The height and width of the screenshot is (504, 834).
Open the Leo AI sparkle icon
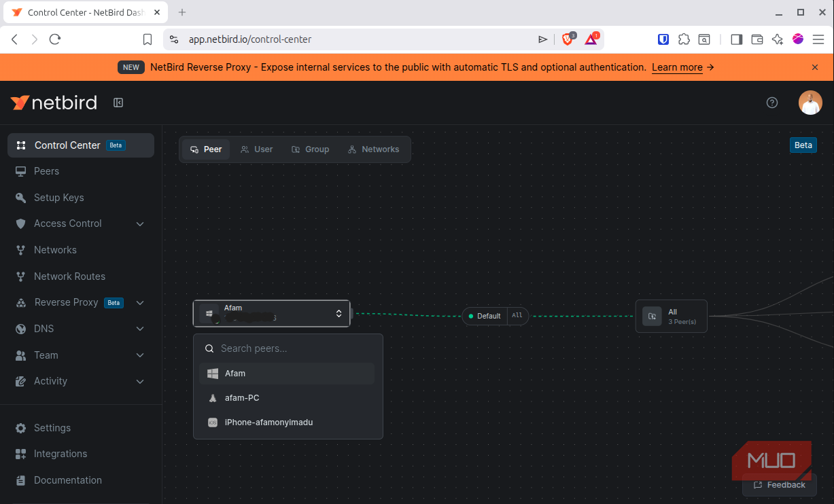[x=778, y=39]
